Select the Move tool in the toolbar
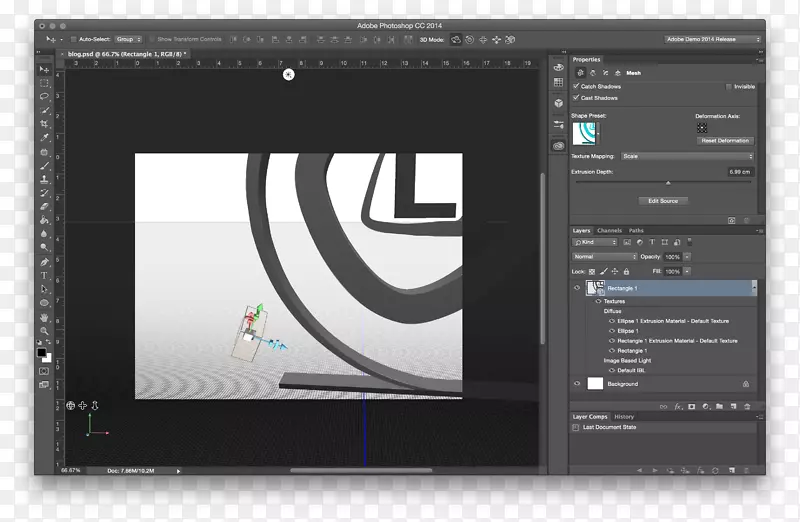This screenshot has width=800, height=522. (x=44, y=69)
